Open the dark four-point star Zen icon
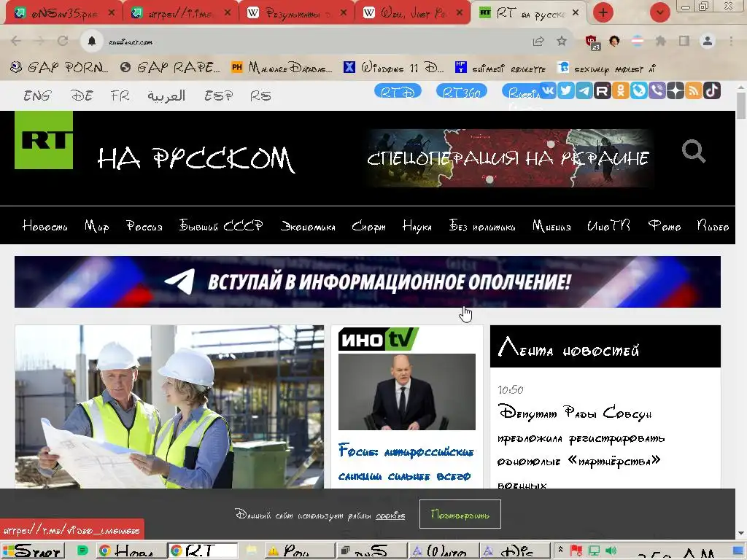The image size is (747, 560). click(x=675, y=90)
